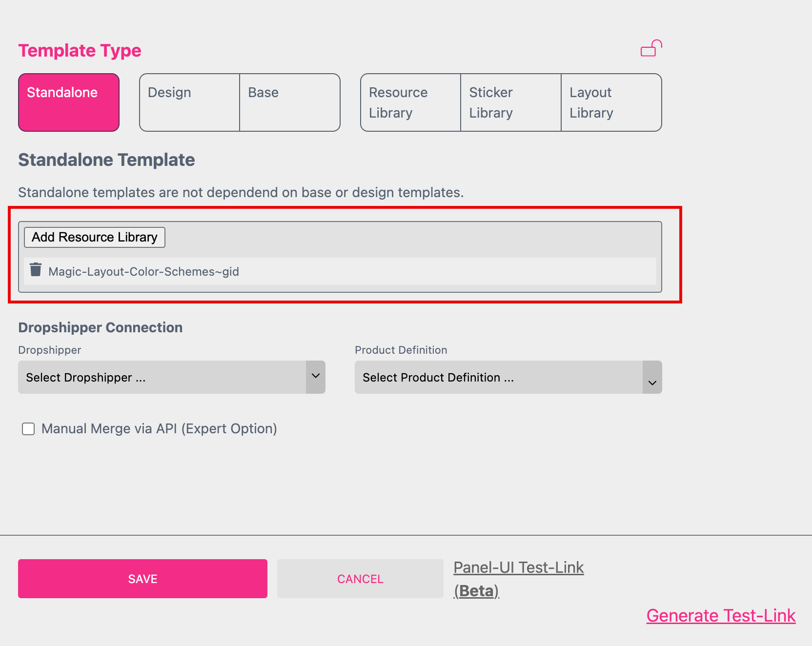Click the standalone templates description sentence
812x646 pixels.
[x=241, y=193]
